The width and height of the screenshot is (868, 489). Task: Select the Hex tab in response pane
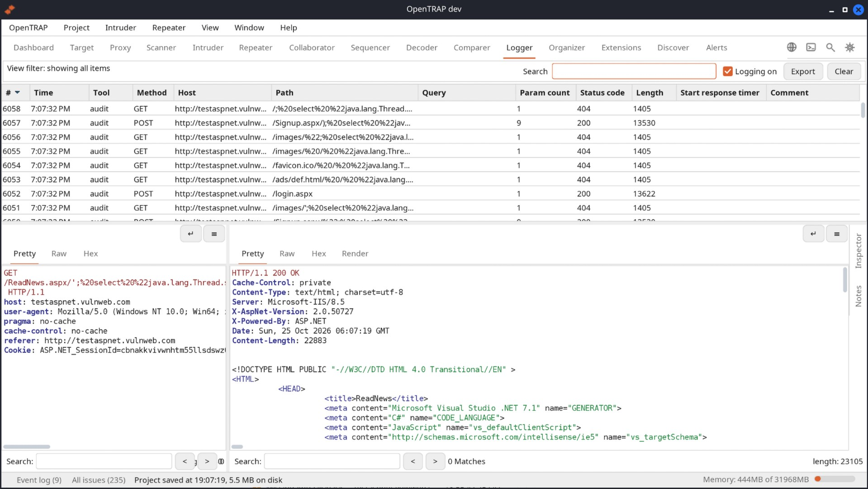(x=318, y=254)
